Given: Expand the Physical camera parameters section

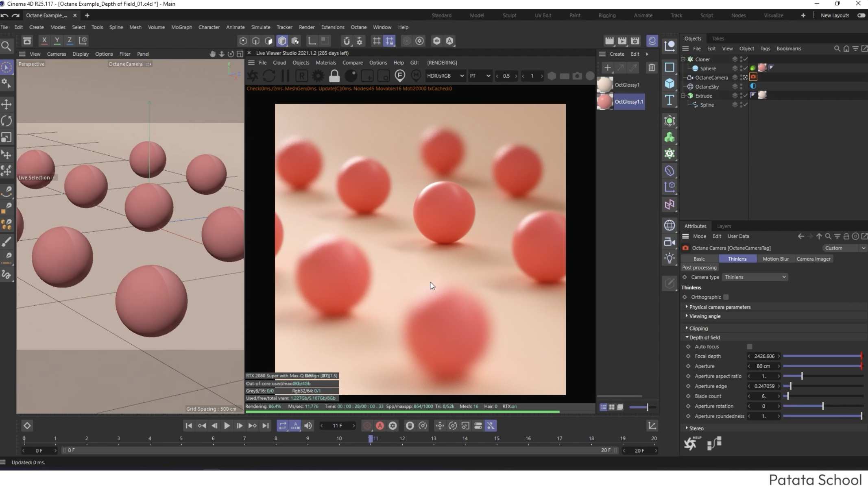Looking at the screenshot, I should pos(720,307).
